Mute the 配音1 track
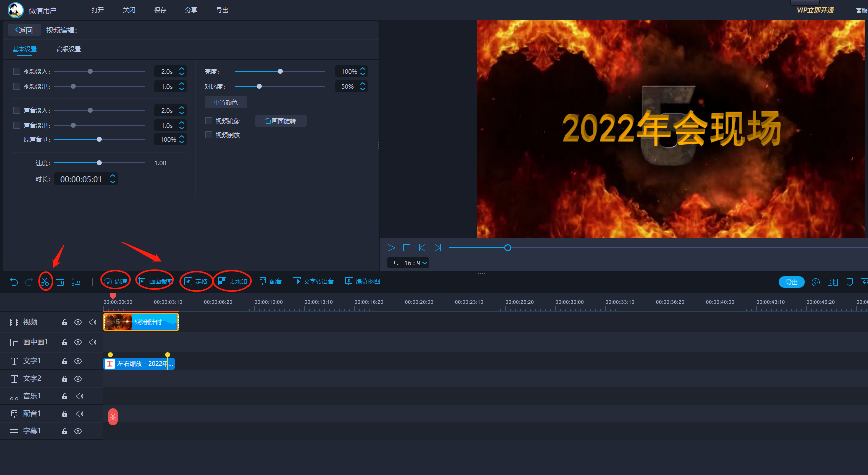This screenshot has height=475, width=868. click(79, 414)
